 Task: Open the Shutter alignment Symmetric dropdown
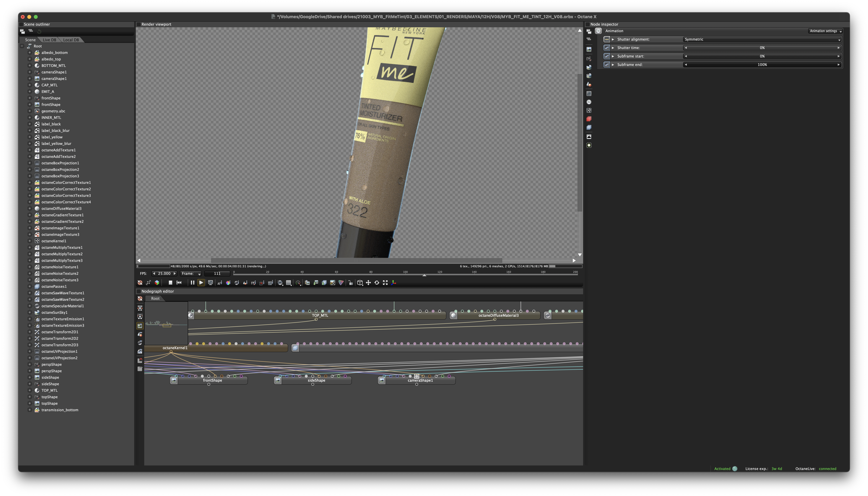tap(762, 39)
